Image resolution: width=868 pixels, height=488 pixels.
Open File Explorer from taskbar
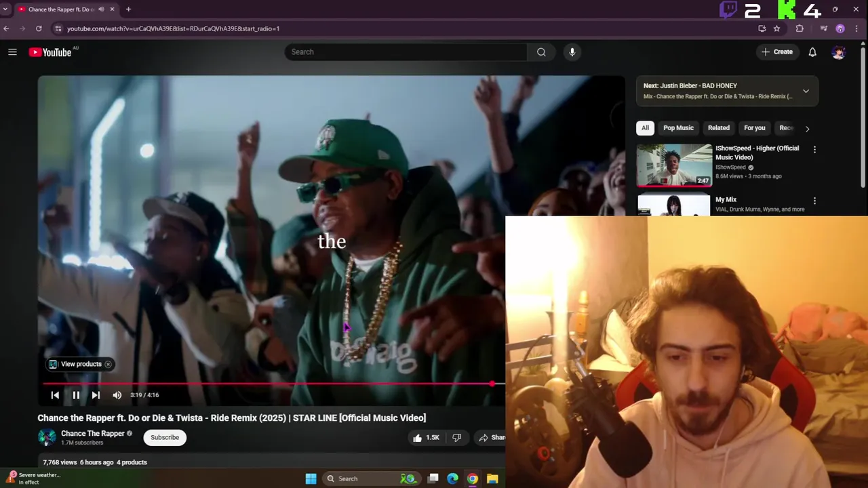[492, 479]
